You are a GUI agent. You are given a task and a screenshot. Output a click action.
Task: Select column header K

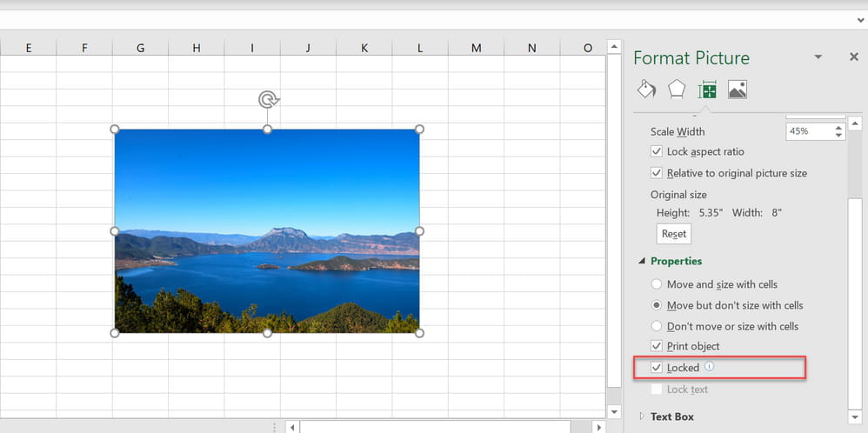(x=364, y=48)
